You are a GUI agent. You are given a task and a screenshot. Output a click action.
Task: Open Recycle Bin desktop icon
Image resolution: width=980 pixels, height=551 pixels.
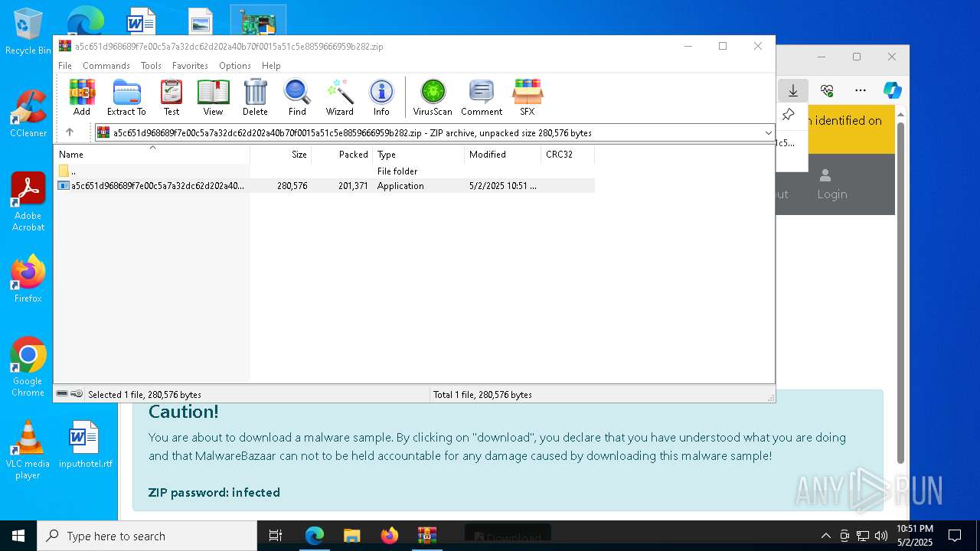tap(28, 32)
